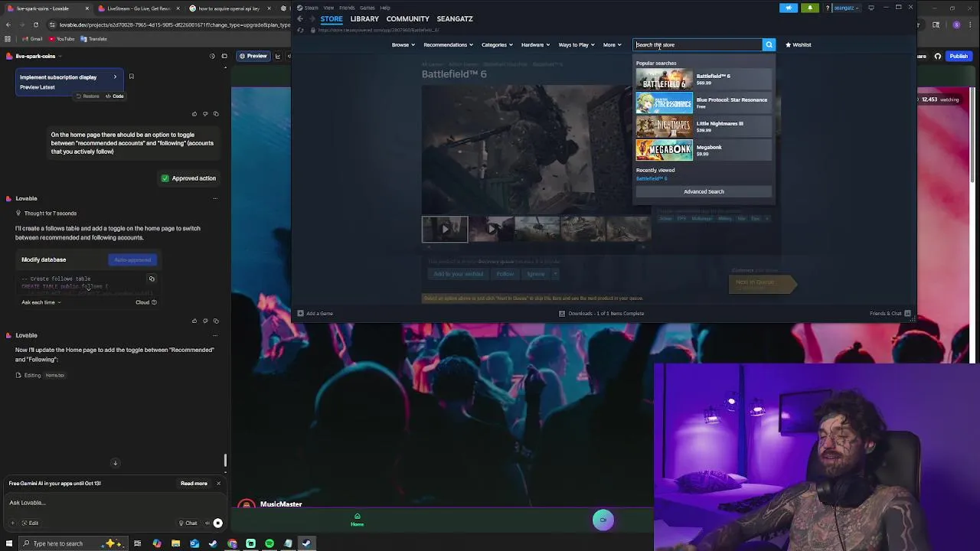Open Steam notifications bell icon
The width and height of the screenshot is (980, 551).
[810, 8]
